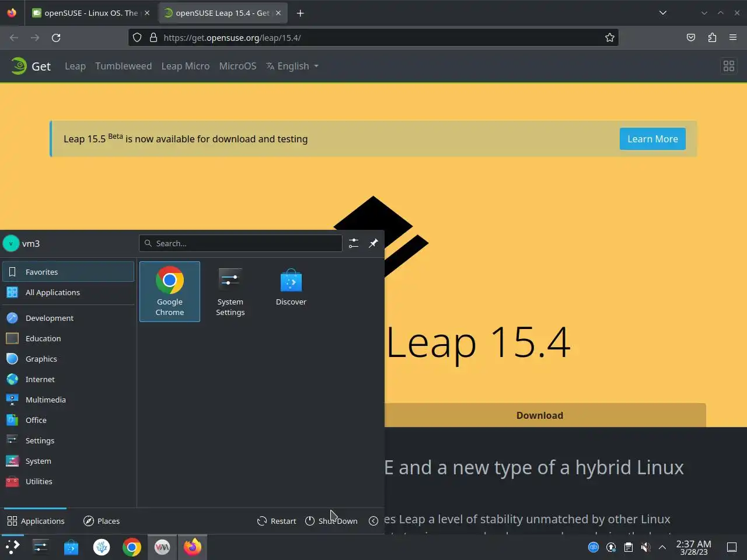747x560 pixels.
Task: Click the Learn More button
Action: 652,139
